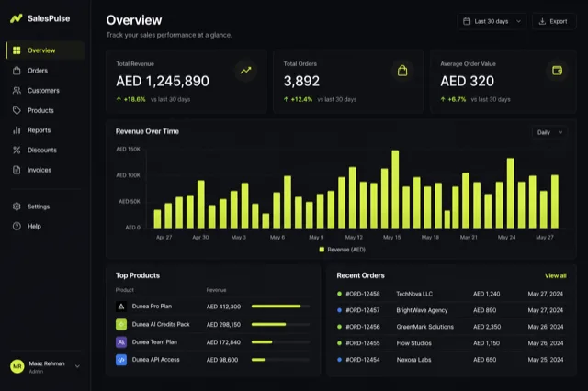Click the shopping bag icon in Total Orders
The height and width of the screenshot is (391, 588).
coord(402,71)
